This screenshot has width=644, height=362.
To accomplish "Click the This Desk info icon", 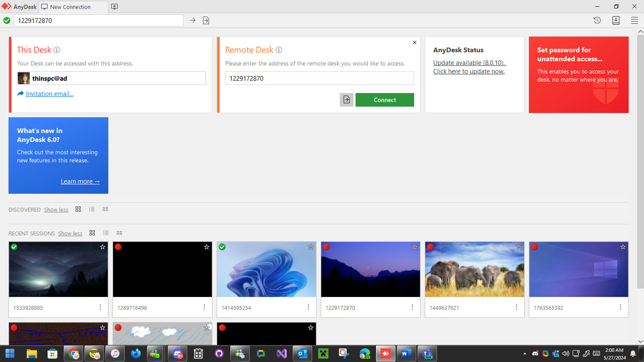I will tap(56, 50).
